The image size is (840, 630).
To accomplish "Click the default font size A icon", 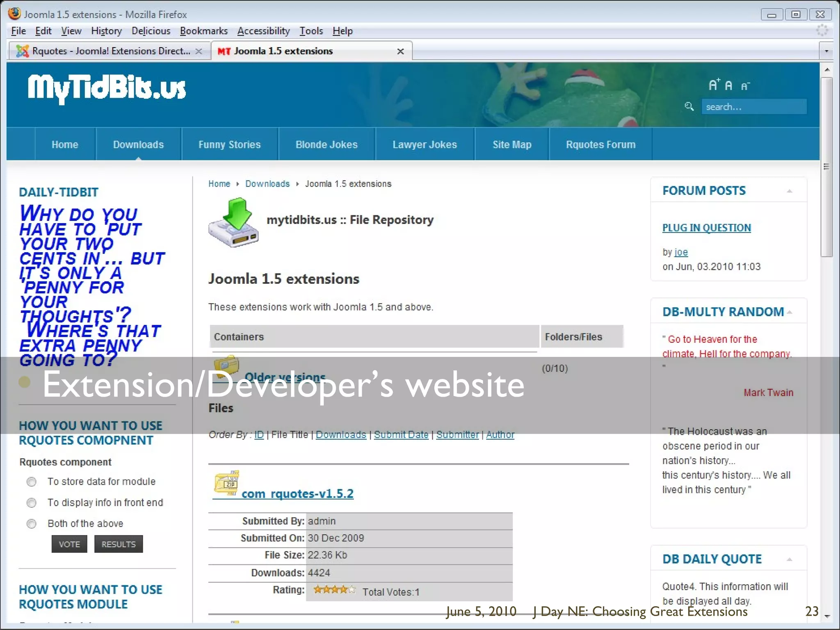I will point(728,86).
